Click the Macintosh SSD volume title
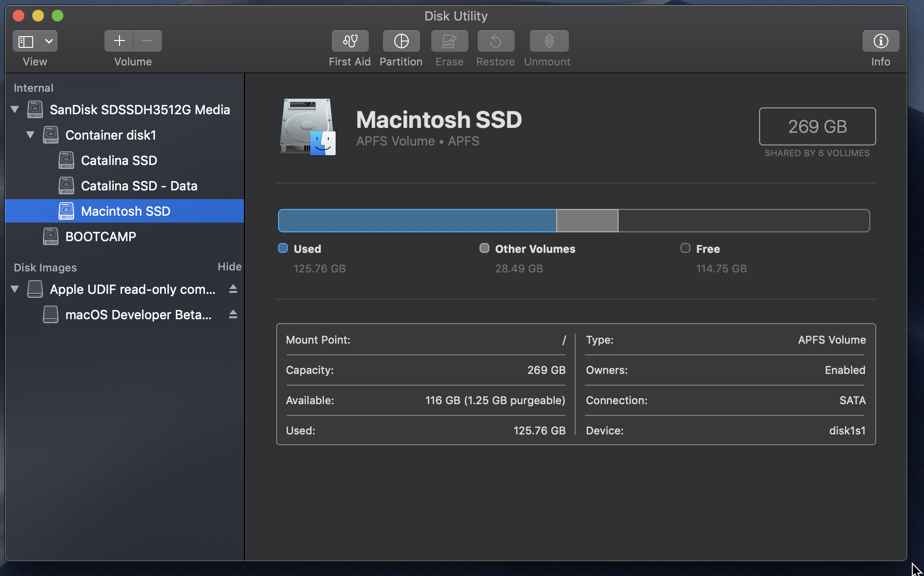The width and height of the screenshot is (924, 576). click(439, 120)
